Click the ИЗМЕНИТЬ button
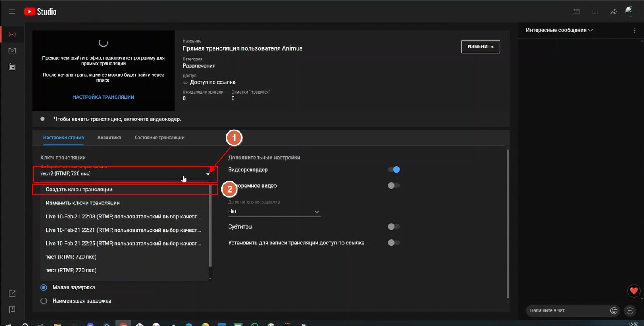Image resolution: width=644 pixels, height=326 pixels. 480,47
